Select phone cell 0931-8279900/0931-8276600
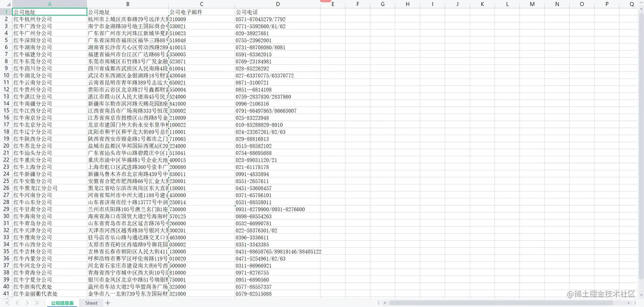Screen dimensions: 644x307 (x=278, y=209)
